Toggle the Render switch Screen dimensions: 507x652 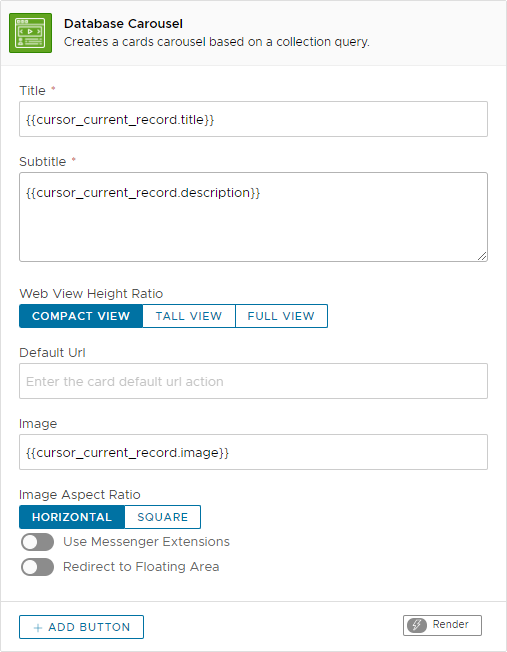pos(443,625)
